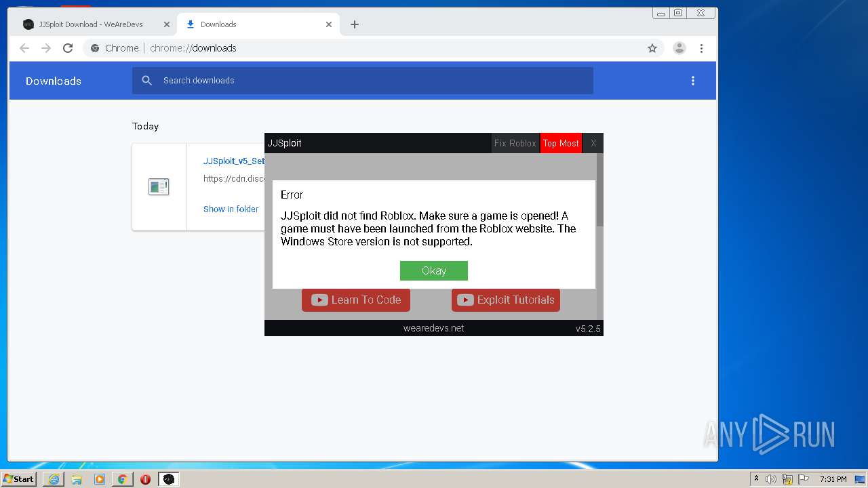Go back in Chrome
This screenshot has height=488, width=868.
coord(24,48)
